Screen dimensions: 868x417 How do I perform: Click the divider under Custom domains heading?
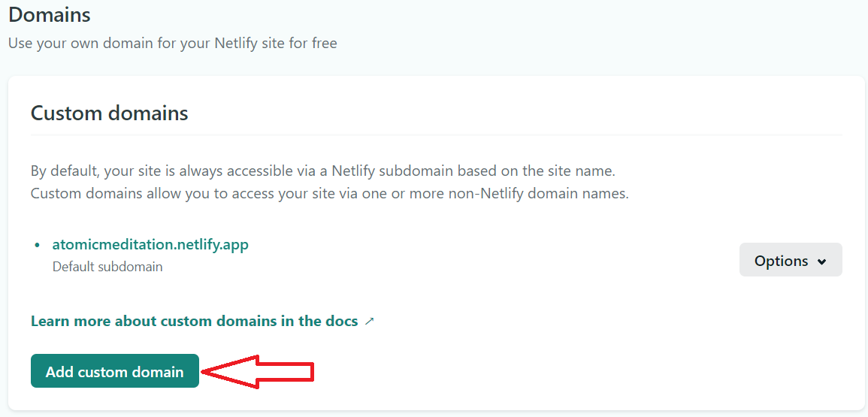click(x=437, y=134)
